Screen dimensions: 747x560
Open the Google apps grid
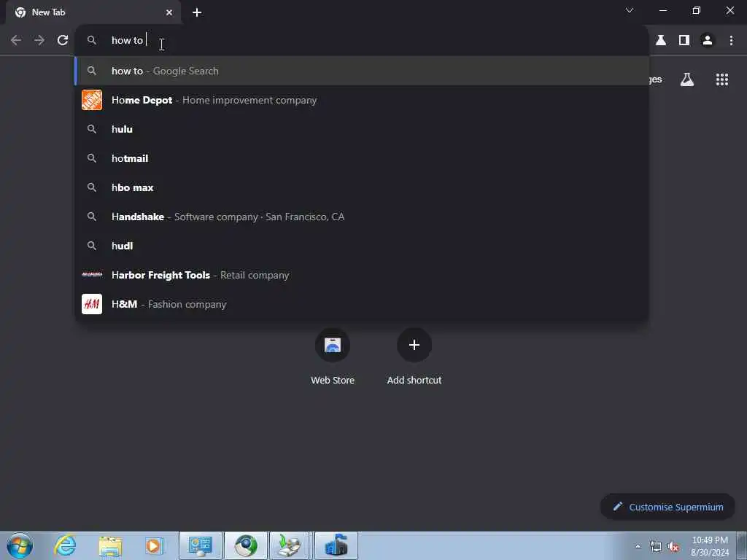pyautogui.click(x=721, y=79)
